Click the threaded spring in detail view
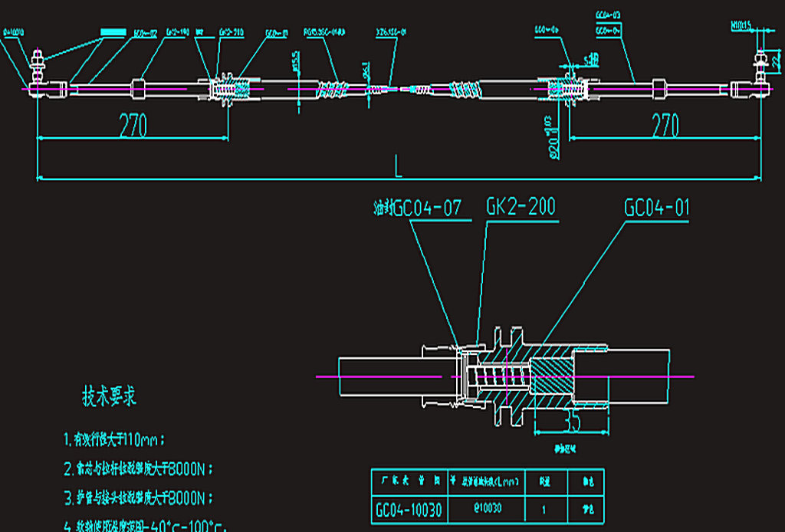 (504, 377)
